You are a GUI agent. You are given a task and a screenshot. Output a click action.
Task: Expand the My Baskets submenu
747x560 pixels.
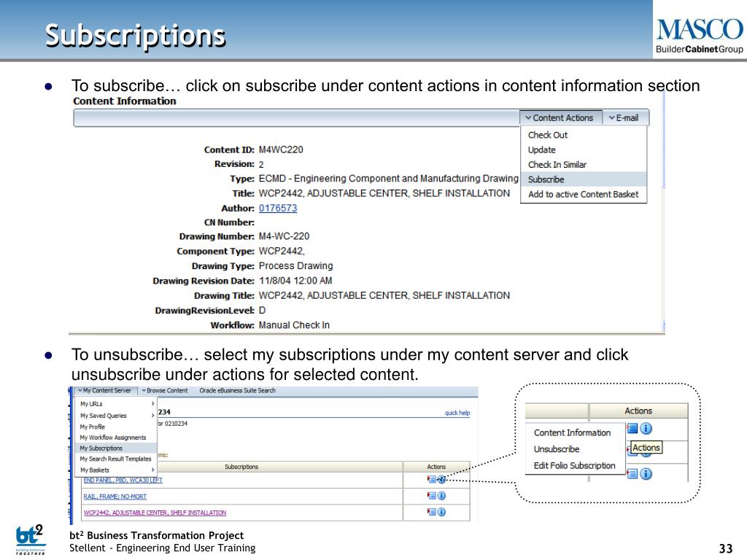click(x=117, y=470)
